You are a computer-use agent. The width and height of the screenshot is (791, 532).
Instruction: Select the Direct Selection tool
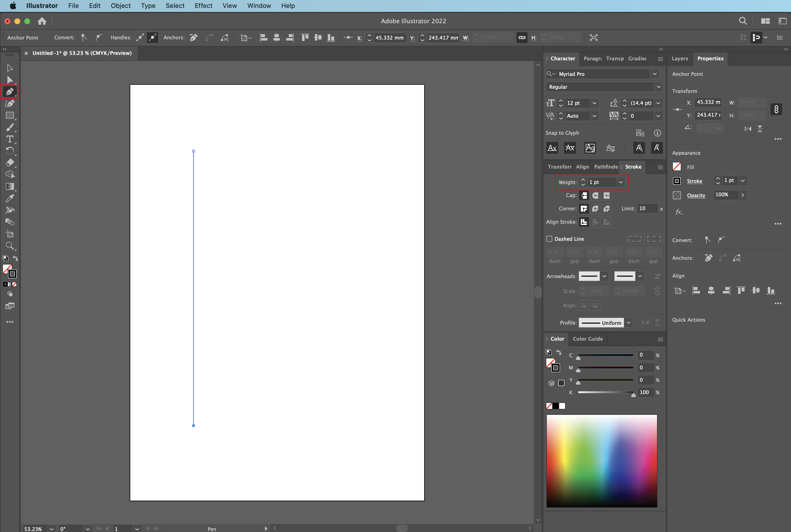pos(10,80)
